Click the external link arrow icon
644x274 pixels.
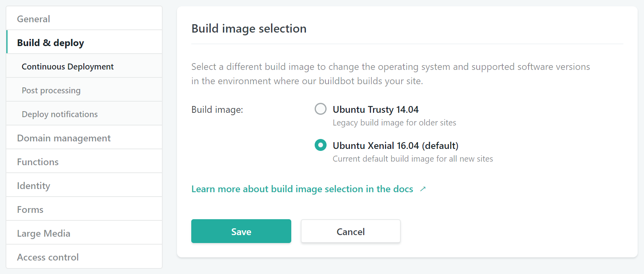(423, 189)
